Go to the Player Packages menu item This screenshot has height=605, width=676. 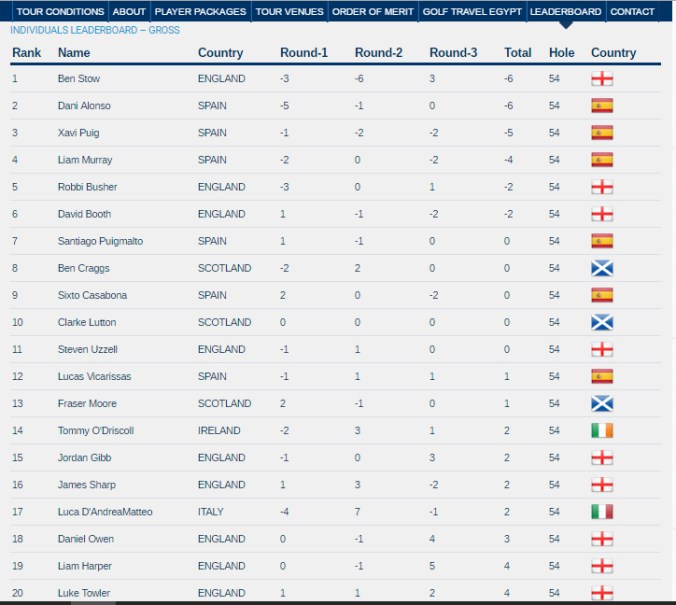pos(200,12)
